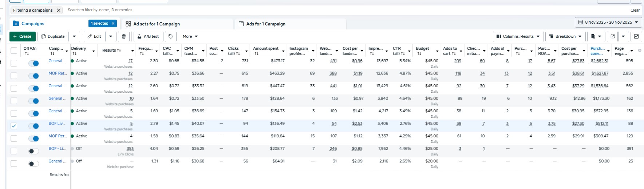
Task: Open the date range picker 8 Nov - 20 Nov
Action: coord(608,22)
